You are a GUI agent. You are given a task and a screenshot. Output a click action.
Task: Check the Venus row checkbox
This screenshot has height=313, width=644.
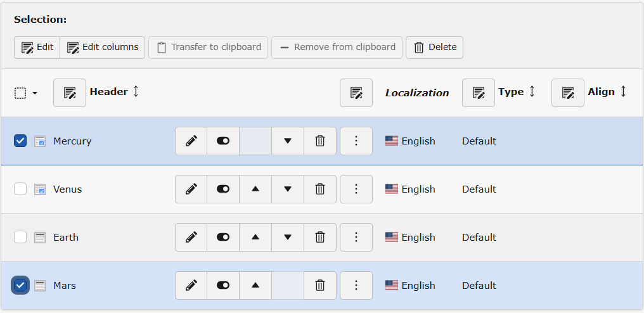click(x=20, y=189)
